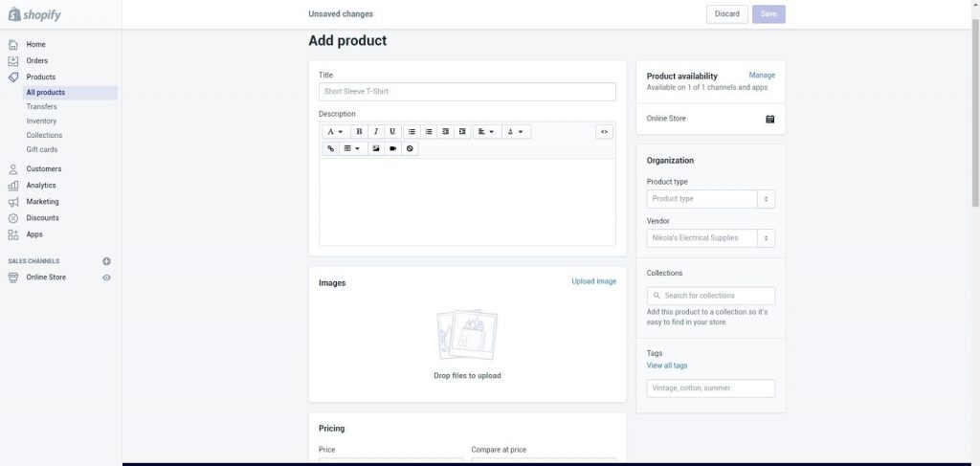Image resolution: width=980 pixels, height=466 pixels.
Task: Click the Online Store calendar icon
Action: click(x=769, y=119)
